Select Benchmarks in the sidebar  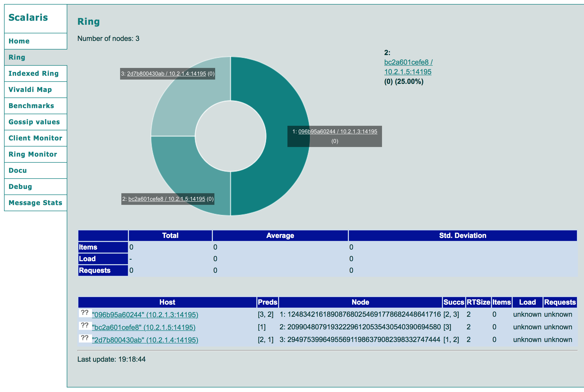(x=31, y=106)
